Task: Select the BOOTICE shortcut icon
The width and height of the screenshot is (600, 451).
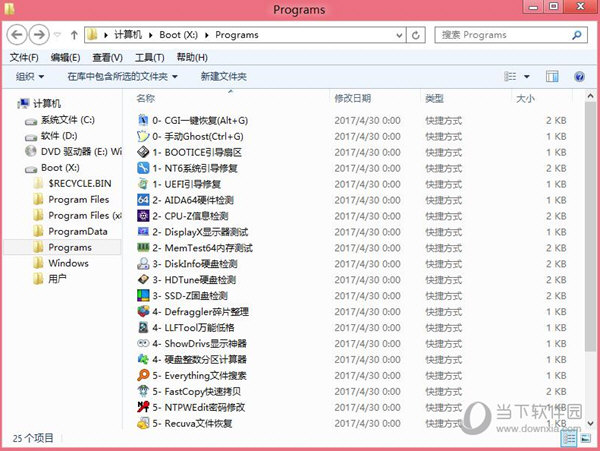Action: tap(143, 152)
